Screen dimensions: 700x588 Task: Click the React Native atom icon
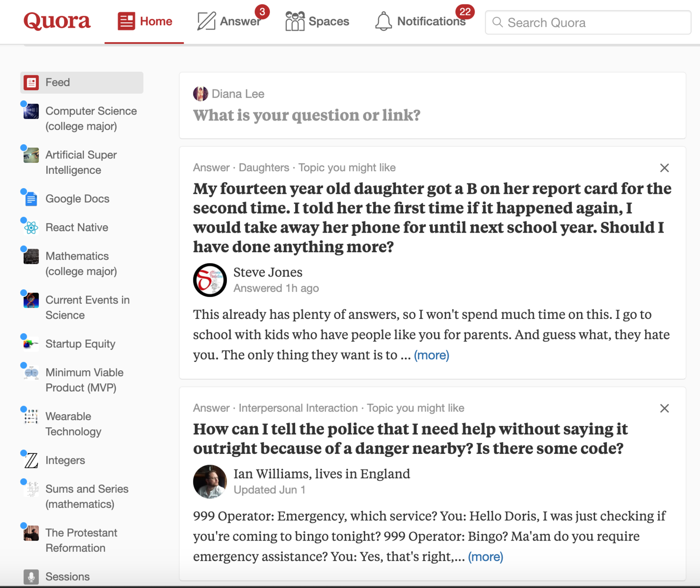[31, 228]
